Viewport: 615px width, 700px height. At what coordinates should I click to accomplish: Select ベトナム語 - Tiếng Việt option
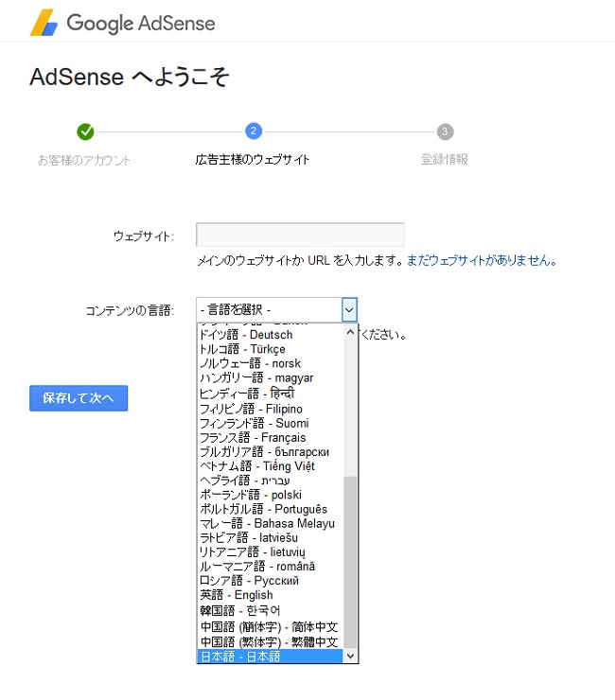tap(271, 466)
